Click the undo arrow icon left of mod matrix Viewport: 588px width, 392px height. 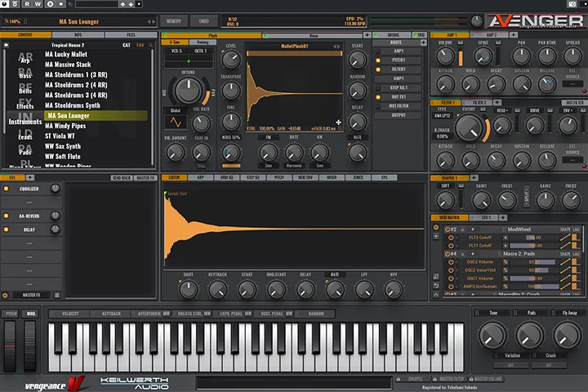point(436,286)
